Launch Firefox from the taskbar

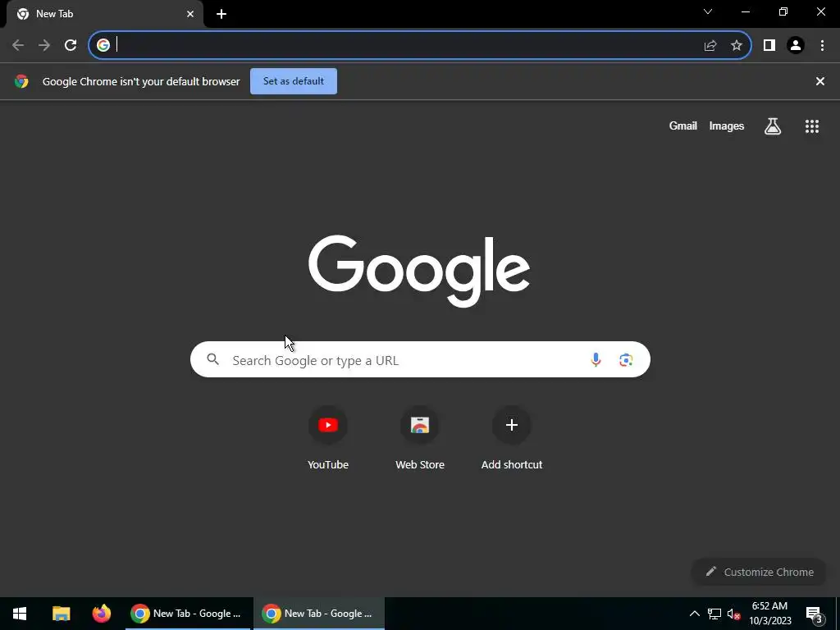pos(101,614)
